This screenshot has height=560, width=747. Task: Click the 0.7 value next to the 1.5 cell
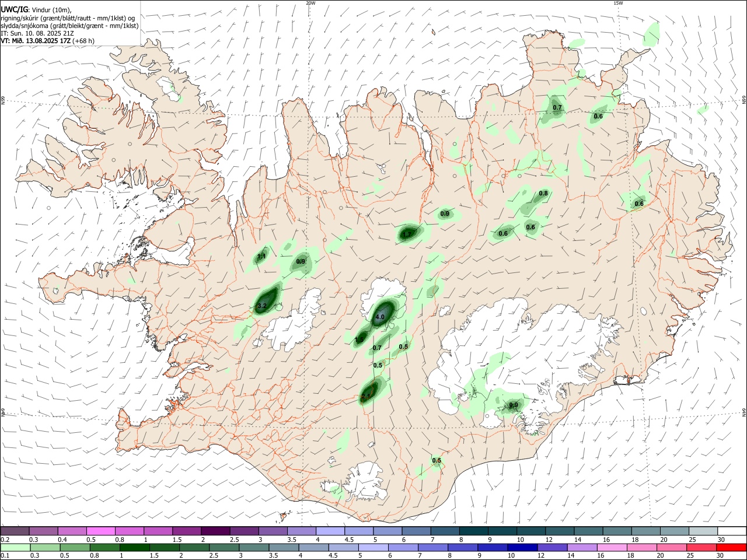tap(377, 348)
